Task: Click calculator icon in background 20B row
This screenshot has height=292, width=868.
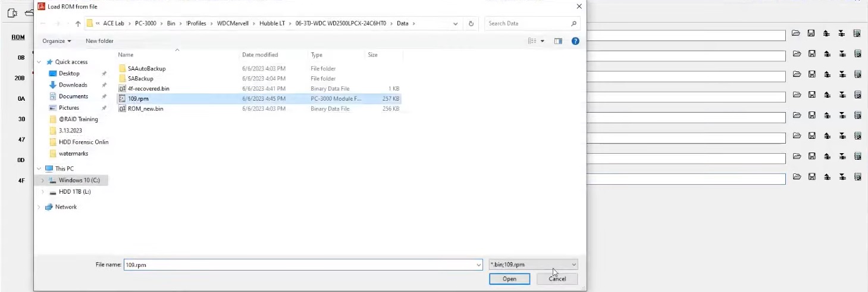Action: point(858,74)
